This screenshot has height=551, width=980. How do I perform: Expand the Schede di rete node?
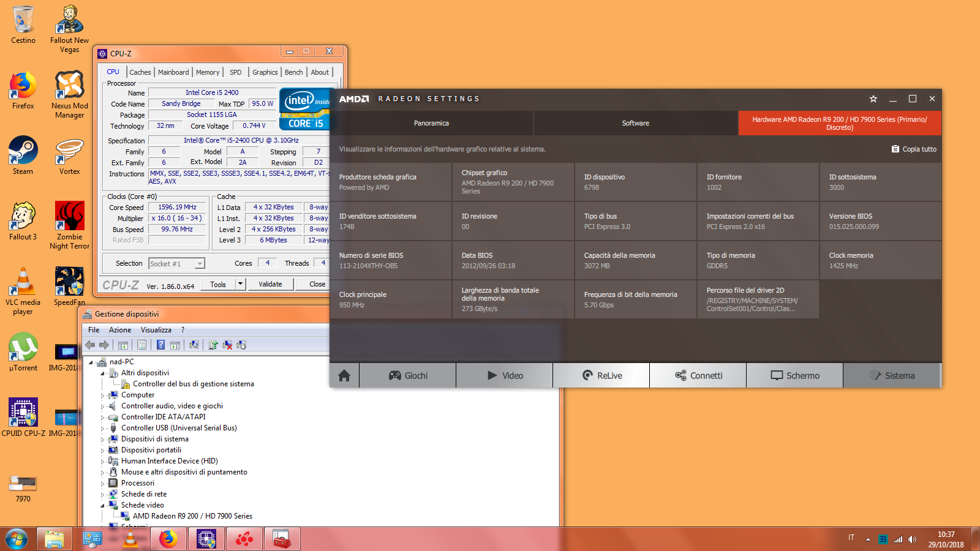103,495
